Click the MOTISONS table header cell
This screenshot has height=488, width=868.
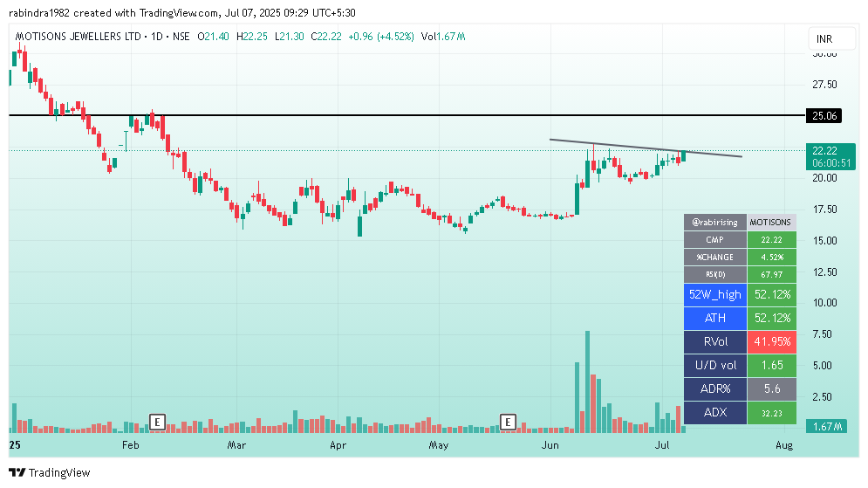coord(772,222)
